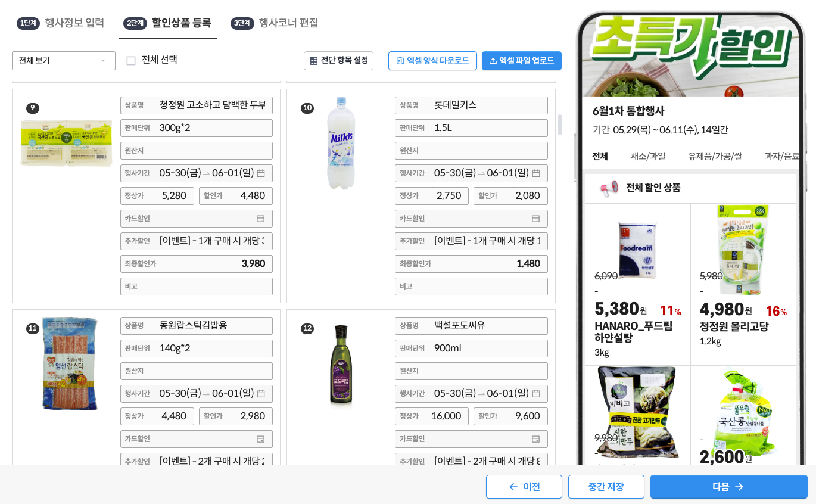Click 엑셀 양식 다운로드 button
The width and height of the screenshot is (816, 504).
[432, 61]
